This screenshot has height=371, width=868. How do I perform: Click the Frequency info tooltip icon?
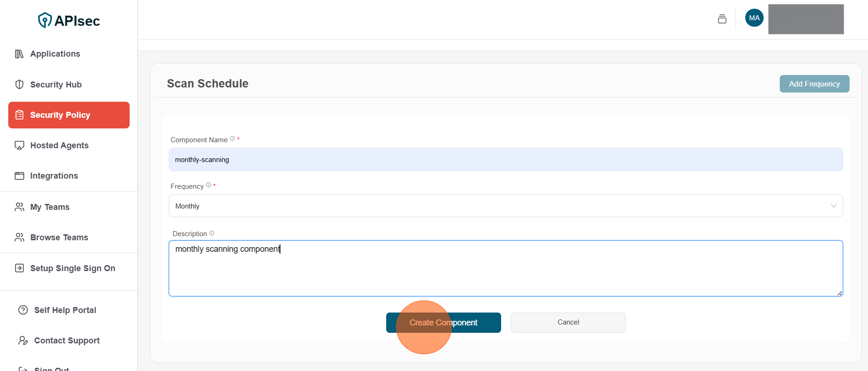[x=209, y=185]
